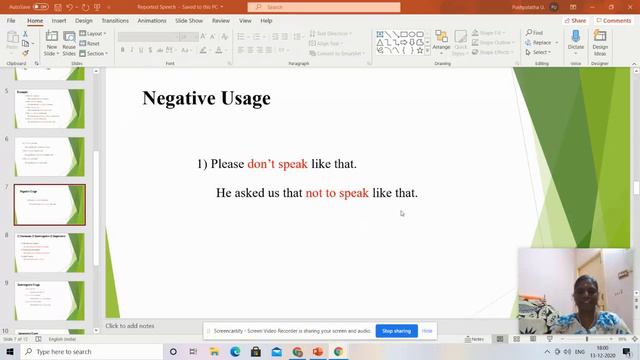Open the View tab
The width and height of the screenshot is (640, 360).
point(245,20)
